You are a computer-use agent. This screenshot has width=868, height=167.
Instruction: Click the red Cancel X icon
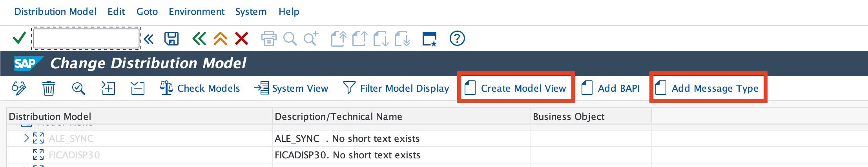click(x=241, y=39)
